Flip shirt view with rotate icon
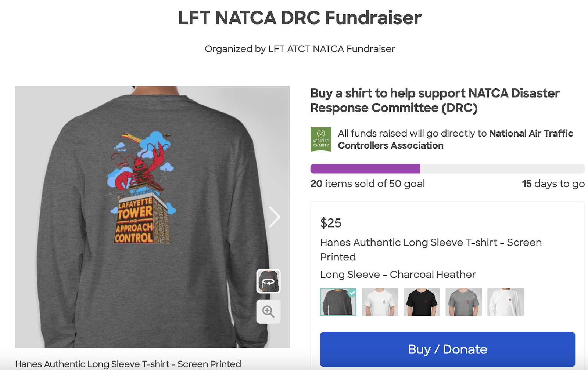588x370 pixels. [x=268, y=281]
